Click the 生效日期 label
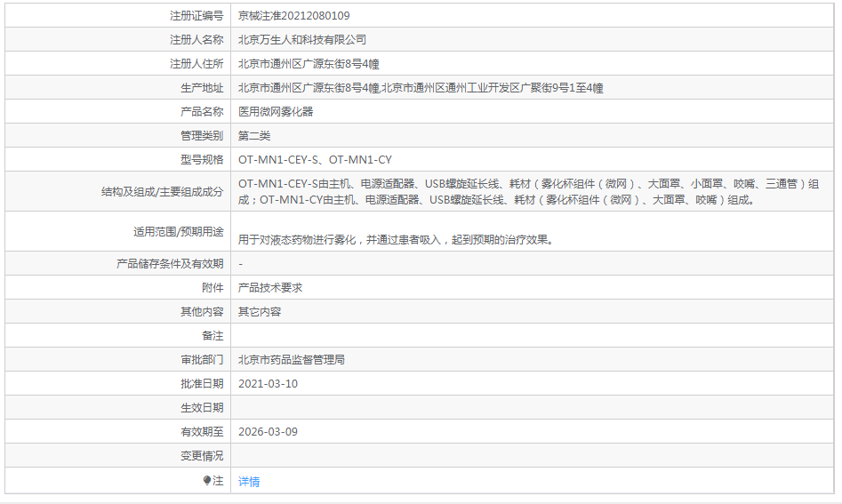The image size is (842, 504). point(202,408)
